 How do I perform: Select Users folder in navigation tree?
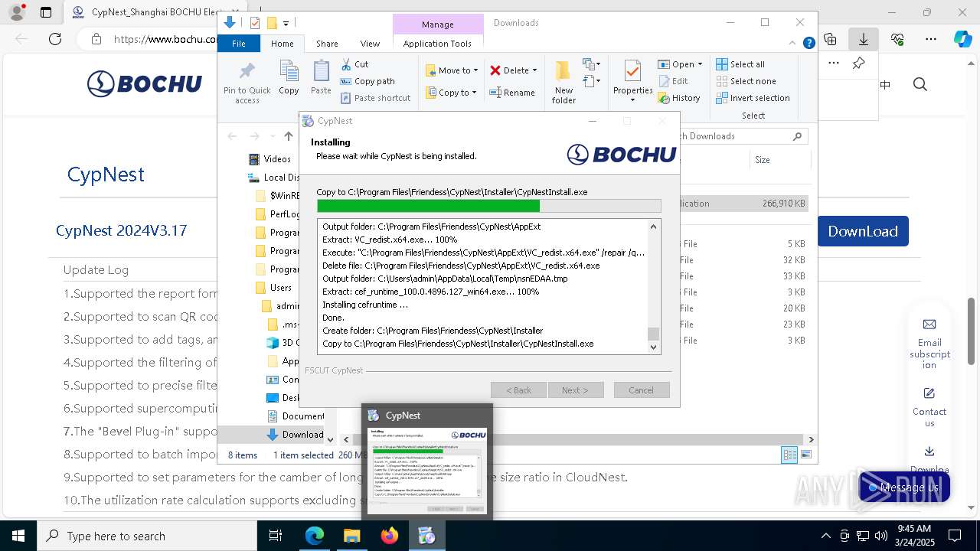click(x=273, y=288)
